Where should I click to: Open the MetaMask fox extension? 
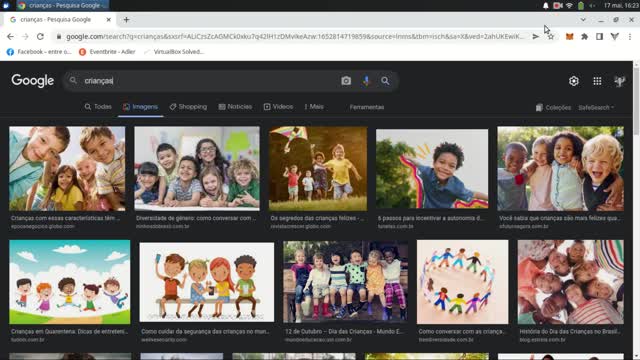pyautogui.click(x=569, y=37)
